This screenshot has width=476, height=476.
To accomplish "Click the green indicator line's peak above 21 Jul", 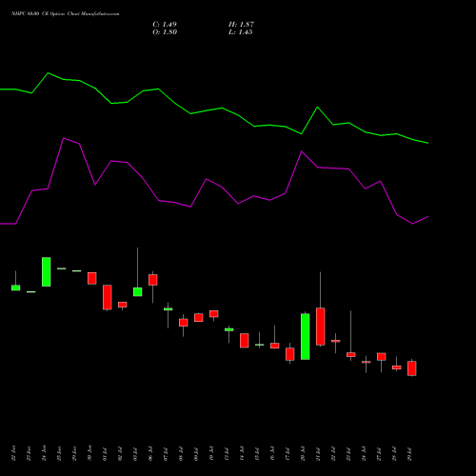I will pos(317,108).
